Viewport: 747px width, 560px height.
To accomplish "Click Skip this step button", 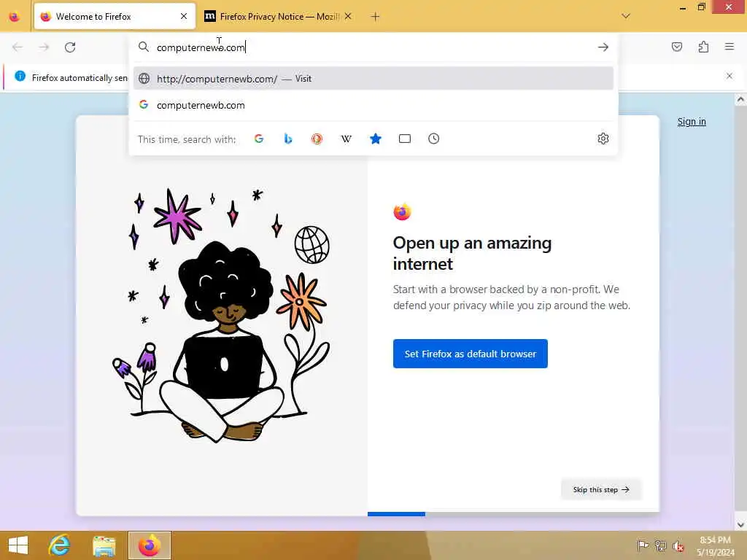I will (601, 489).
